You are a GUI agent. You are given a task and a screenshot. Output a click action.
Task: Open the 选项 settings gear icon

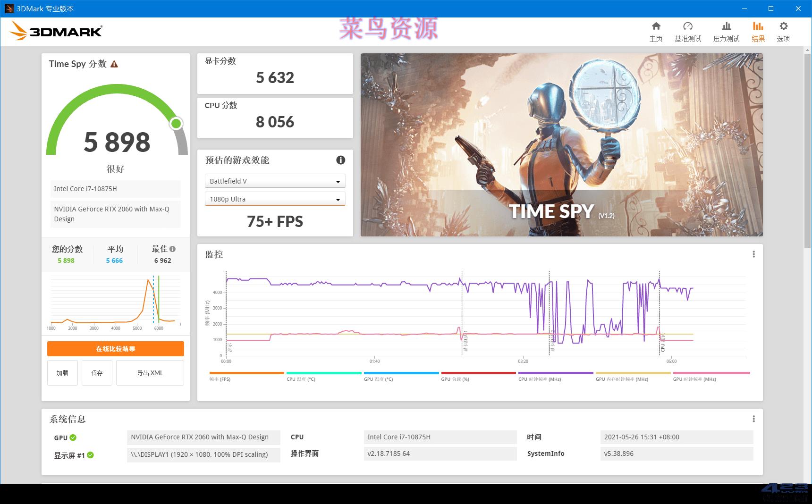click(x=783, y=31)
